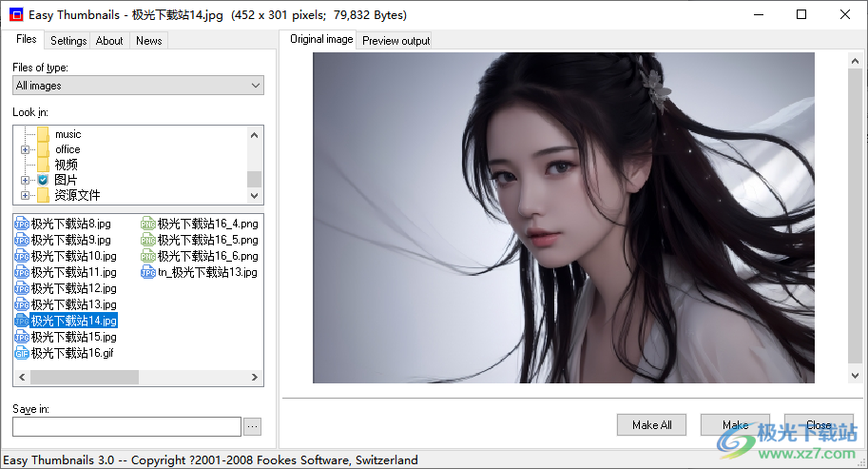Click the 资源文件 folder icon
Screen dimensions: 868x469
click(43, 195)
